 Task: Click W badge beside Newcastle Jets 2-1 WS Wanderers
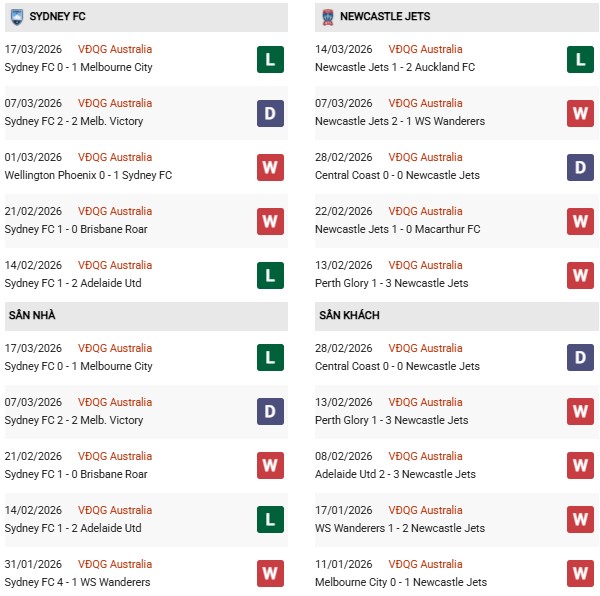click(580, 113)
